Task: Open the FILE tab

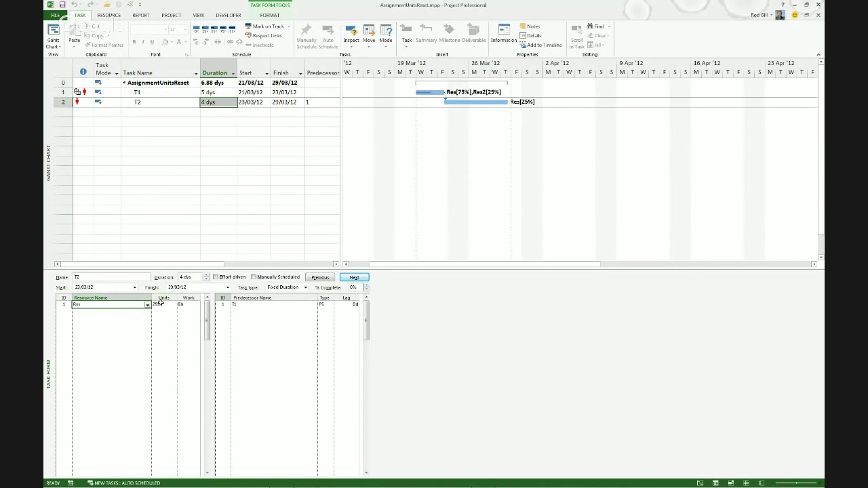Action: [x=55, y=15]
